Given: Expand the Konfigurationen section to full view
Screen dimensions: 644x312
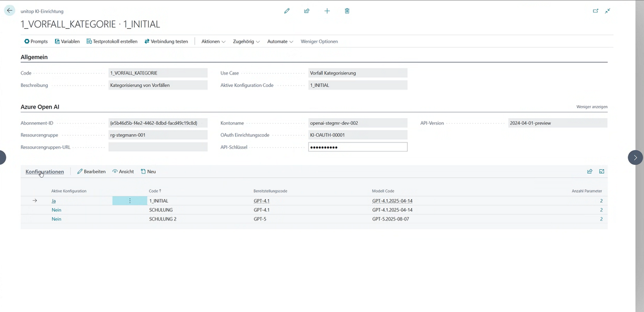Looking at the screenshot, I should [x=601, y=172].
